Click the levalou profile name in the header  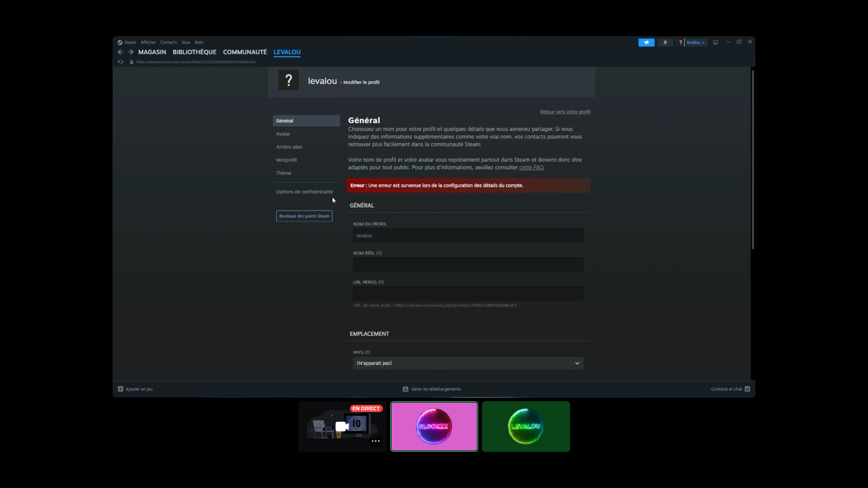coord(322,81)
